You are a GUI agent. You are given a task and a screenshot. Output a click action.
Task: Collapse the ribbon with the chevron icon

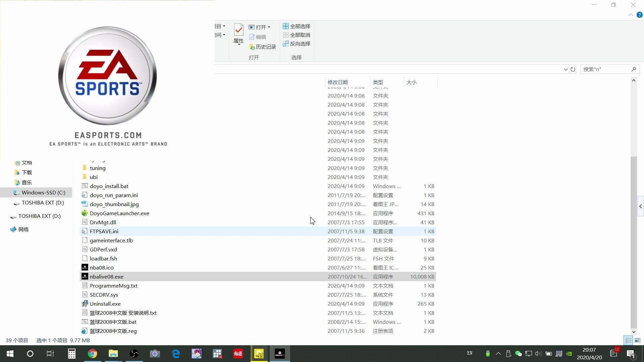631,15
